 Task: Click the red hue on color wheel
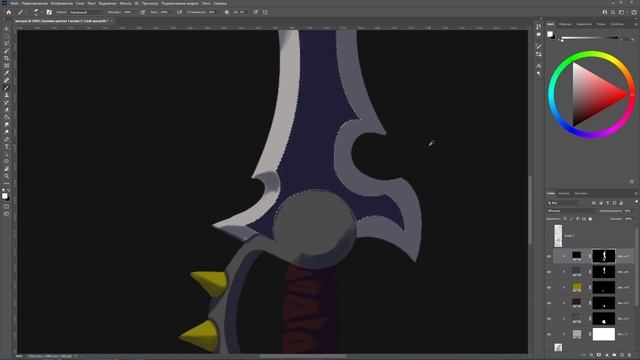coord(632,94)
